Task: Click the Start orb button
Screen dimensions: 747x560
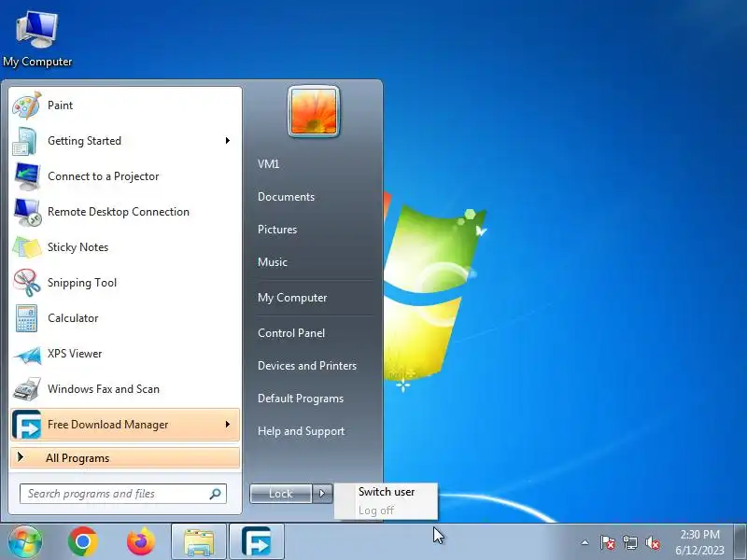Action: click(x=25, y=541)
